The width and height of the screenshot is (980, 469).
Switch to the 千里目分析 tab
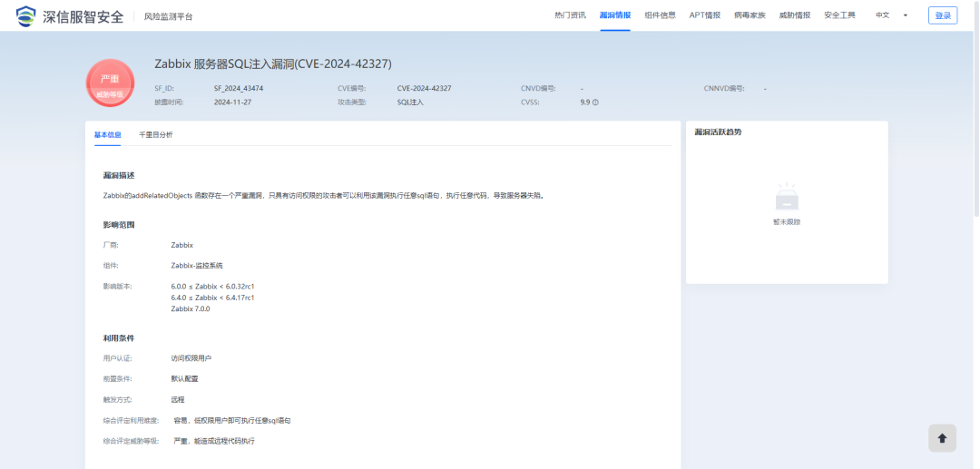click(x=156, y=135)
